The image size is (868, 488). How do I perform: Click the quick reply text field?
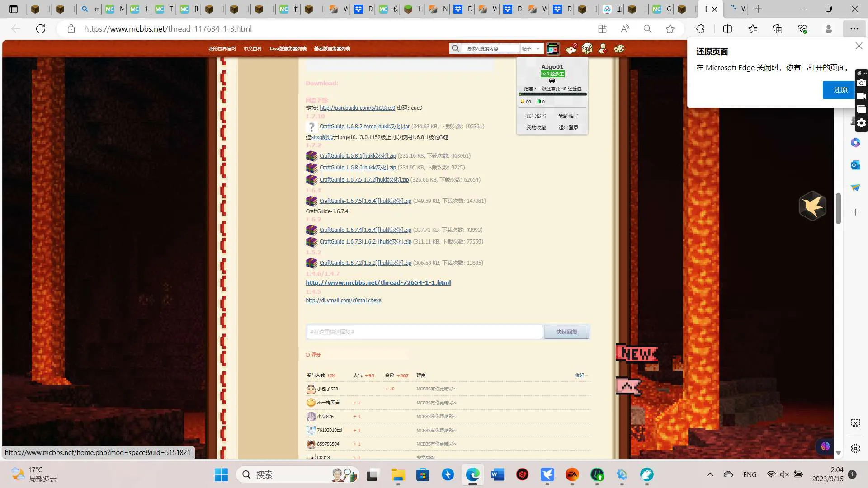(x=425, y=332)
